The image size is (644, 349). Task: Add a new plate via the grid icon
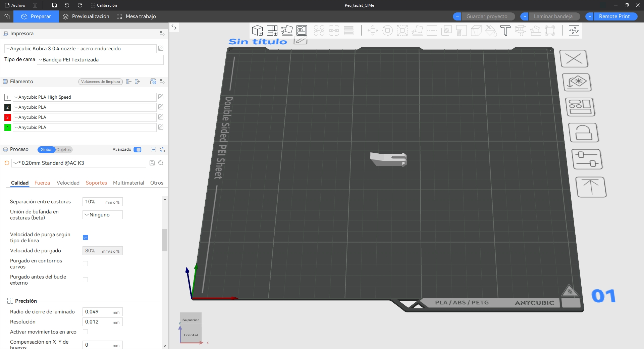(x=272, y=31)
